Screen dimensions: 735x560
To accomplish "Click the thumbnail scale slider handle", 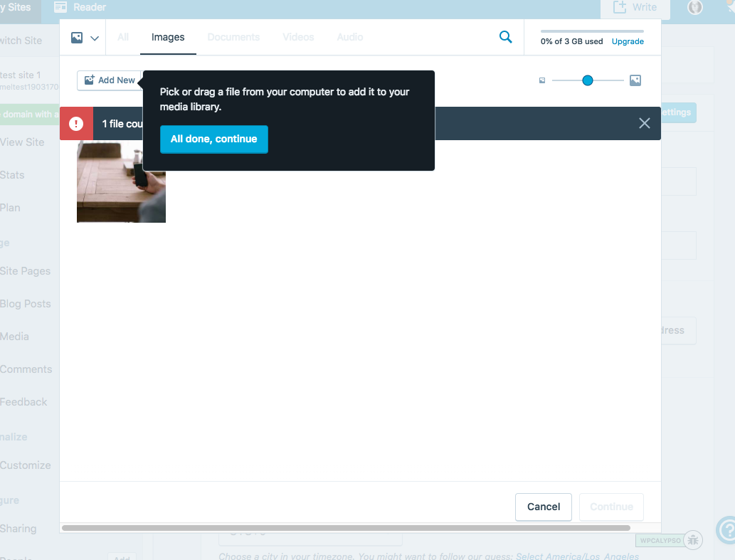I will pyautogui.click(x=587, y=80).
